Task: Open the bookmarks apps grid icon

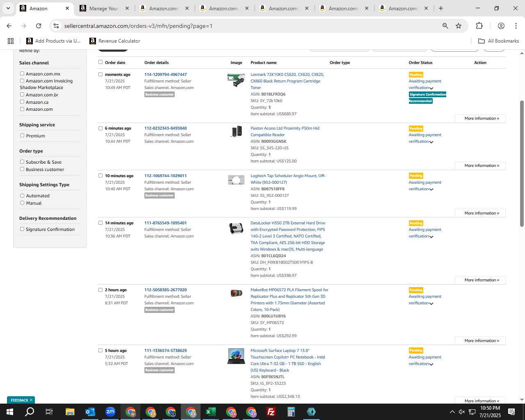Action: [x=11, y=41]
